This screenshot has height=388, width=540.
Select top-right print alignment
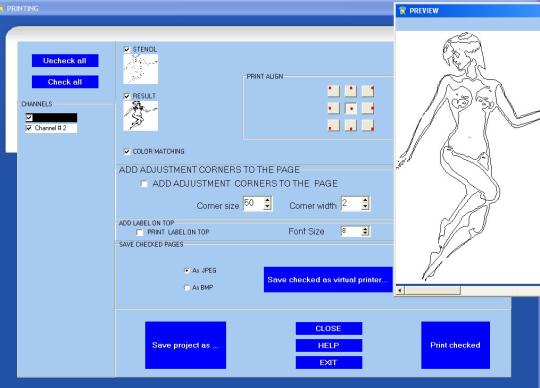[x=368, y=91]
